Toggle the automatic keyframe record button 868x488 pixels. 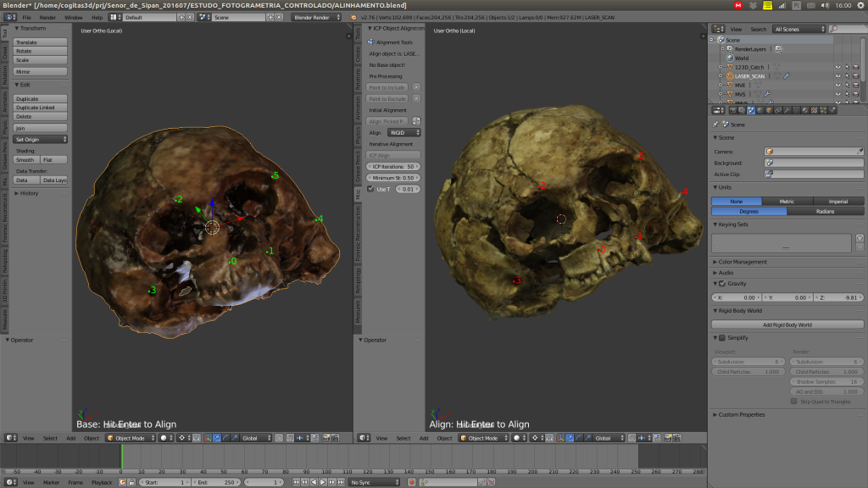[x=412, y=482]
